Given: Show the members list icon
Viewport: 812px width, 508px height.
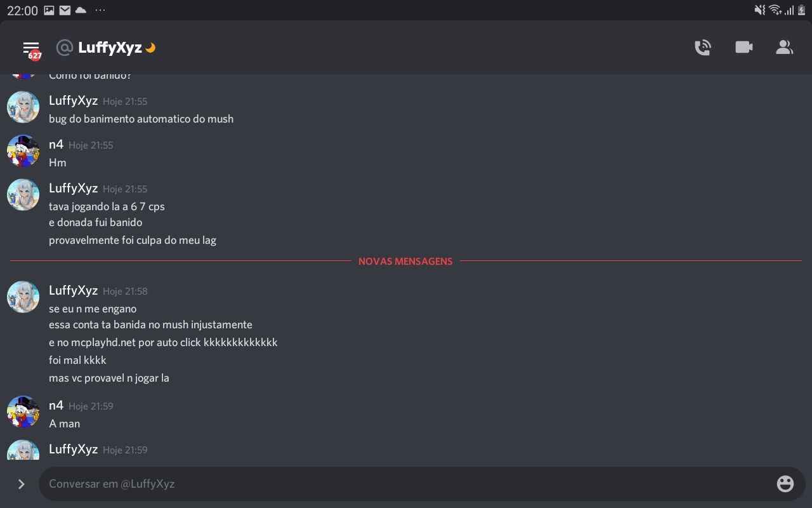Looking at the screenshot, I should pyautogui.click(x=785, y=48).
